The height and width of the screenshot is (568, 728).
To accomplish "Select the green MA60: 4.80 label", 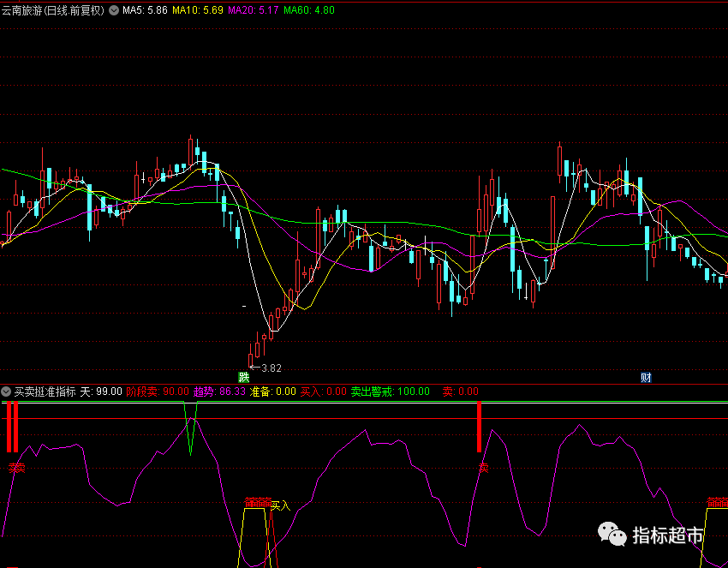I will click(x=308, y=11).
